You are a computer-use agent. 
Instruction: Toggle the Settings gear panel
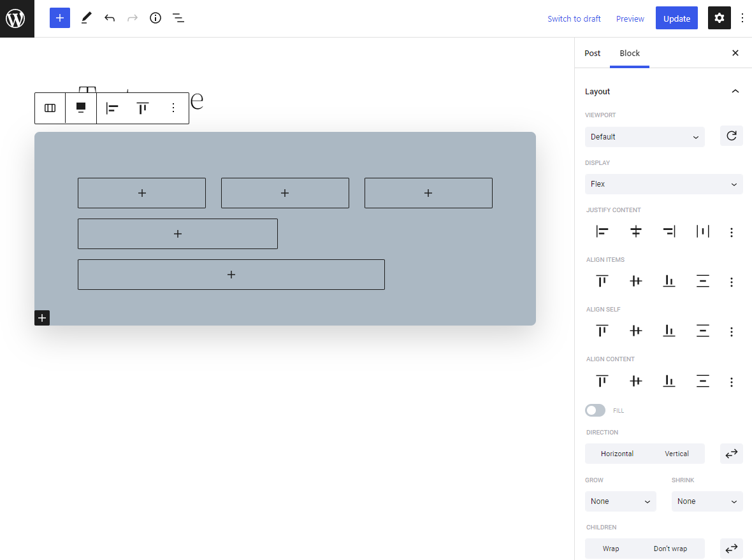[x=719, y=18]
